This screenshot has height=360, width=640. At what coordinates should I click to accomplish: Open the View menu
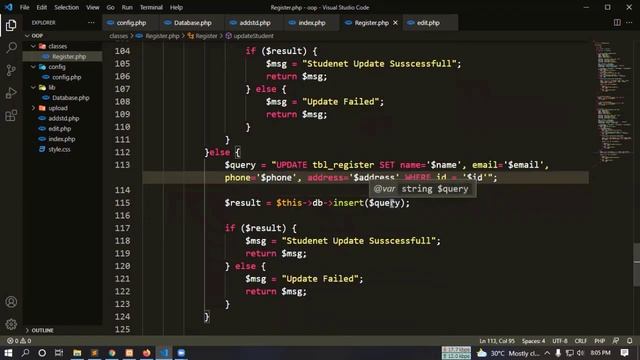(x=93, y=7)
